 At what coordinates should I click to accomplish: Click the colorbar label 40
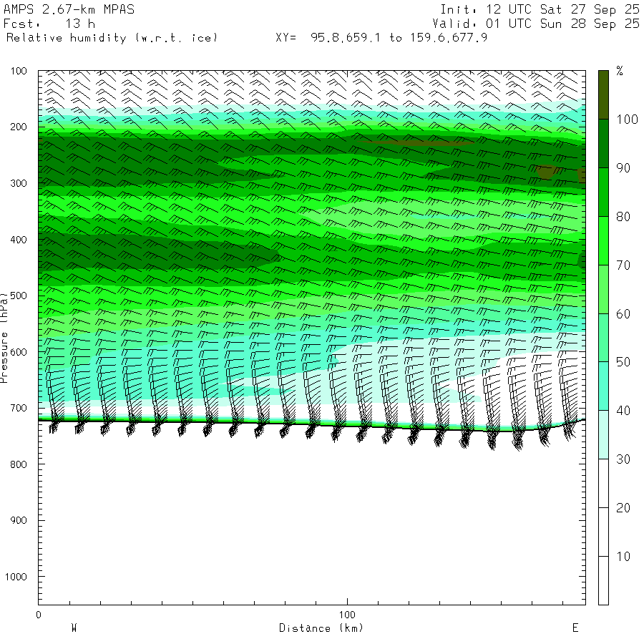[623, 410]
